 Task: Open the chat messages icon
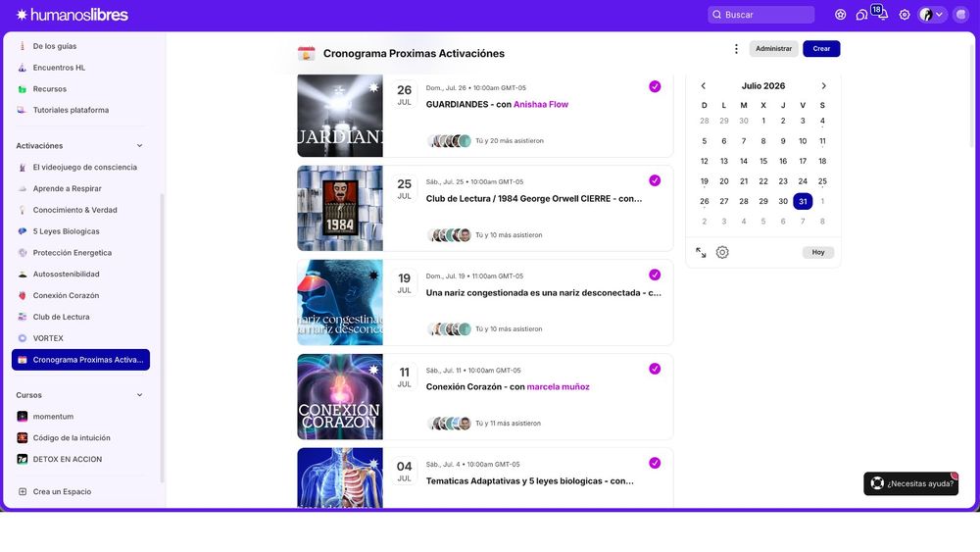click(x=861, y=15)
